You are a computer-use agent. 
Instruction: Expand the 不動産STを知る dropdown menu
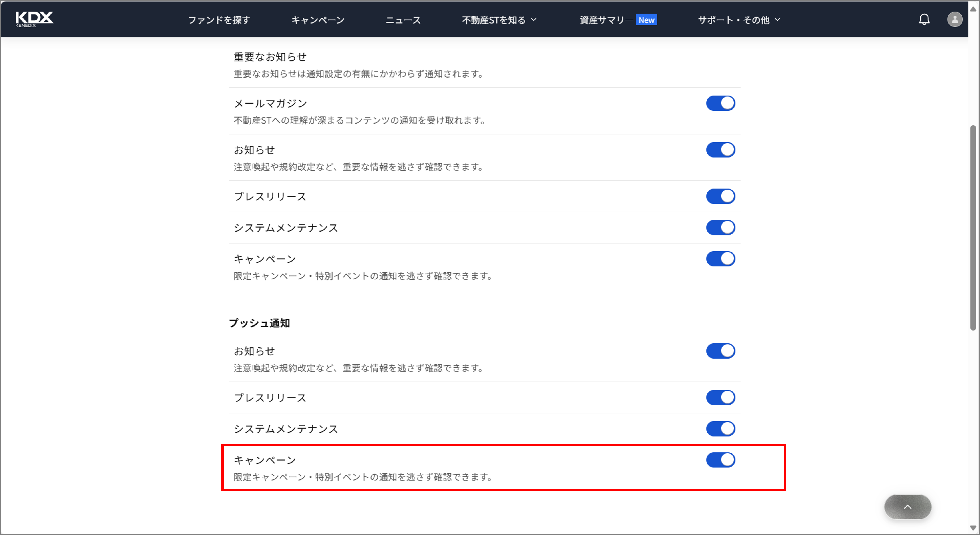tap(499, 20)
